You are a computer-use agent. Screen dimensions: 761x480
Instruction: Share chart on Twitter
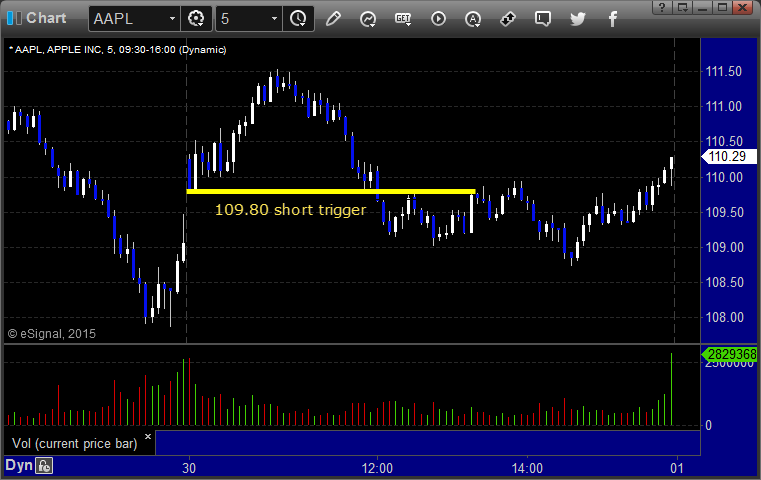(578, 19)
